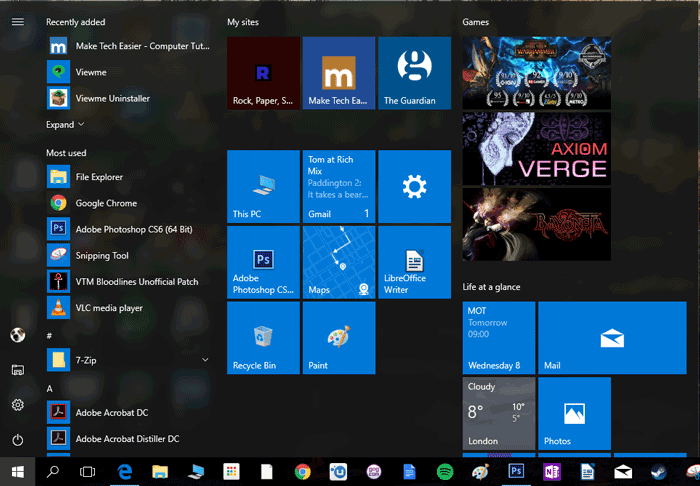Expand the Recently added list

click(65, 125)
